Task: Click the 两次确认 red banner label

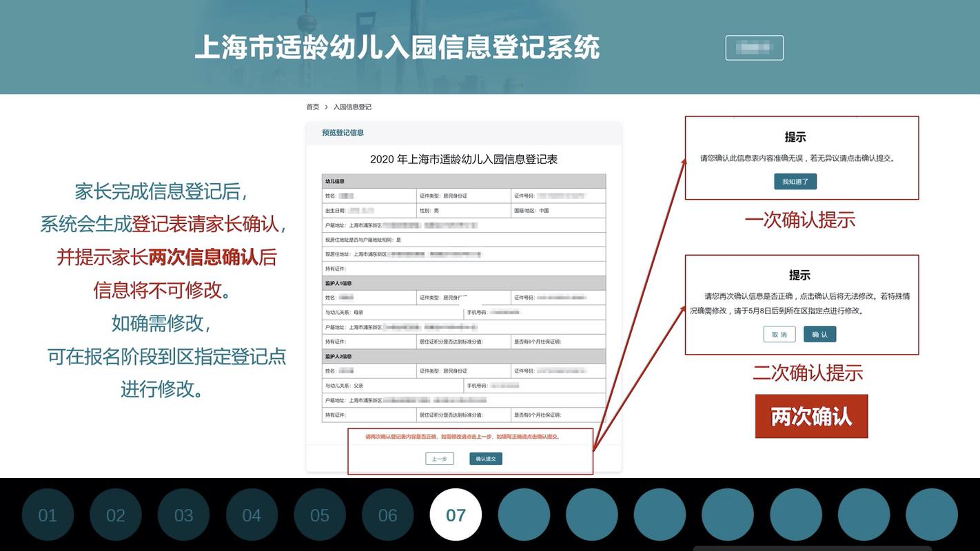Action: coord(812,416)
